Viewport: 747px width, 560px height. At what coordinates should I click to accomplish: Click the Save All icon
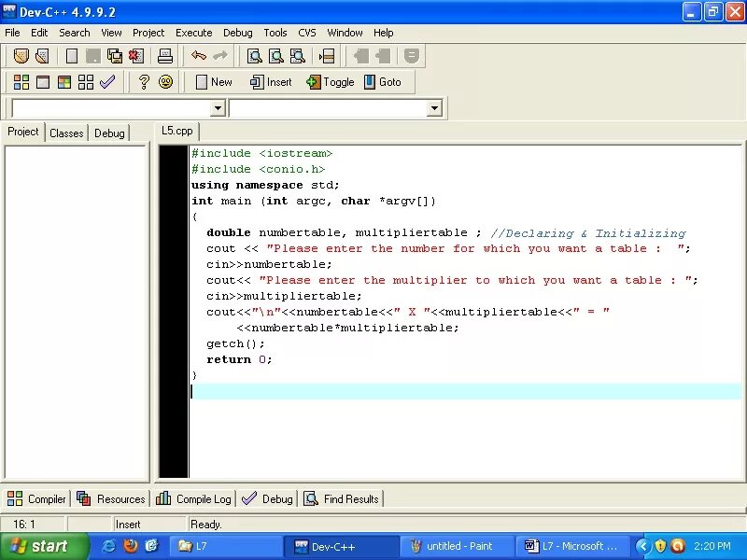pyautogui.click(x=114, y=56)
